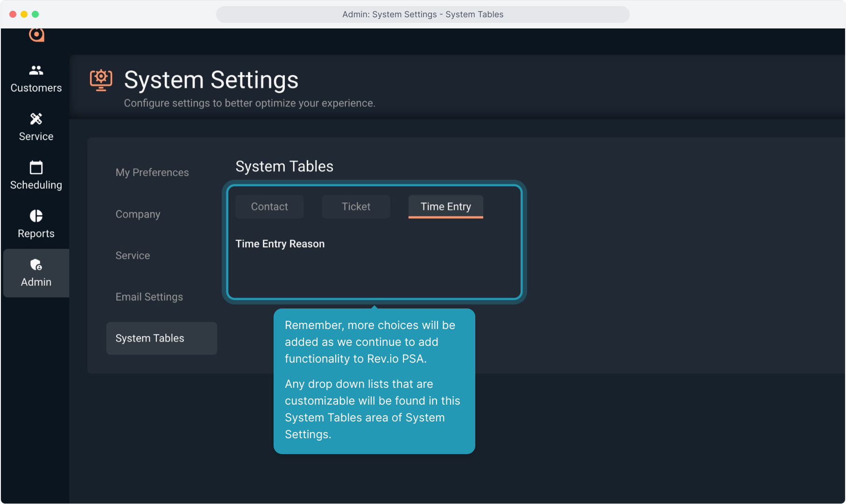This screenshot has width=846, height=504.
Task: Click the teal tooltip about drop down lists
Action: pyautogui.click(x=374, y=381)
